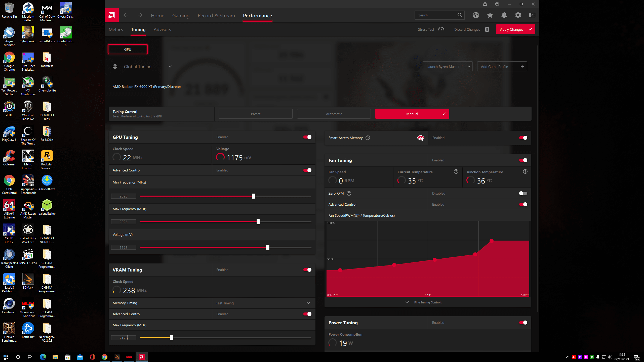644x362 pixels.
Task: Go forward with the right arrow
Action: (140, 15)
